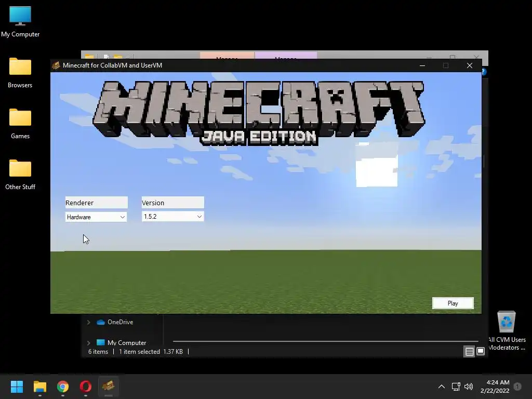Launch Google Chrome from the taskbar
The height and width of the screenshot is (399, 532).
pos(63,387)
